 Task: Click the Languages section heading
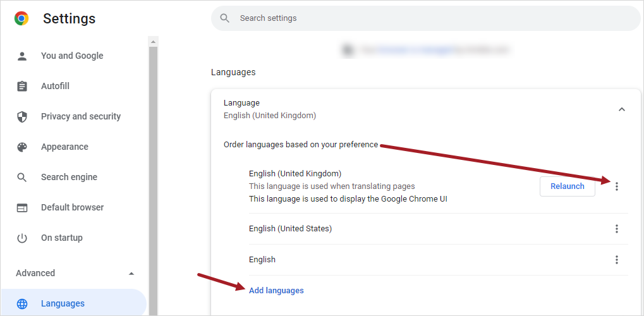(233, 72)
